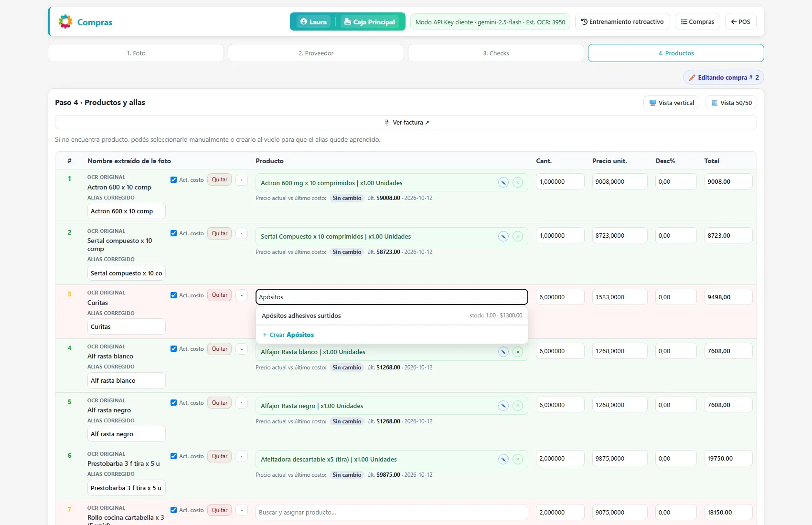812x525 pixels.
Task: Toggle Act. costo for Prestobarba row
Action: pos(173,456)
